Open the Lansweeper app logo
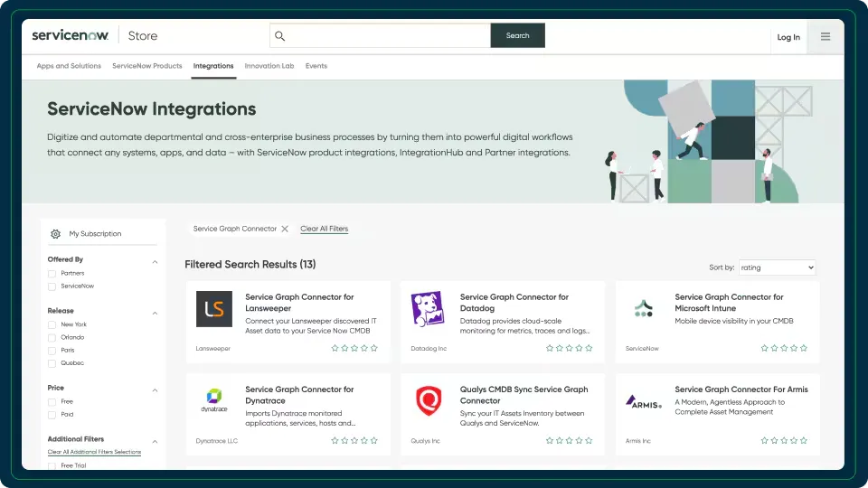The height and width of the screenshot is (488, 868). [x=214, y=309]
